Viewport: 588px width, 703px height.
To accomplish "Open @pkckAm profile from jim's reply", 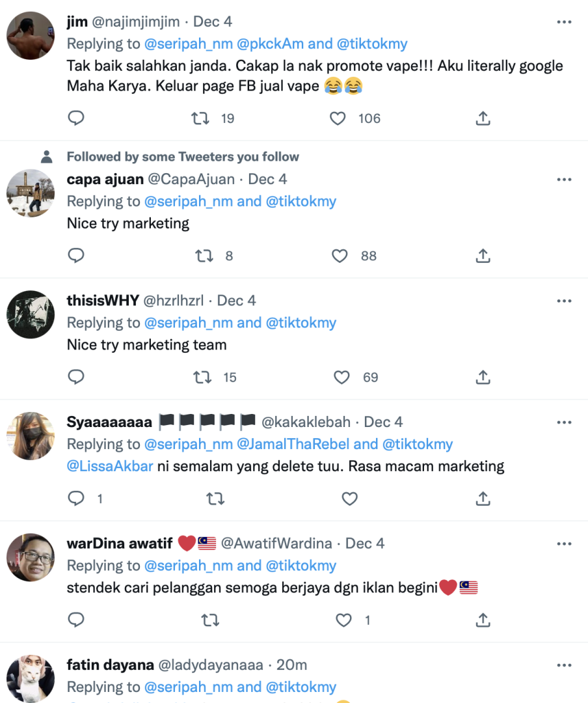I will 270,44.
